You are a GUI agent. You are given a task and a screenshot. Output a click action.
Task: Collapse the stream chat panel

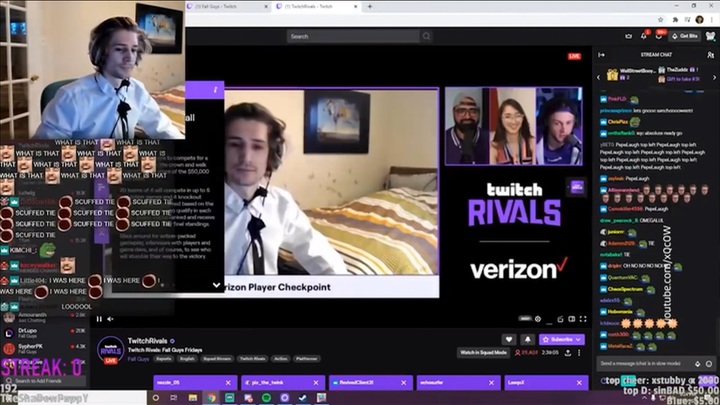[601, 55]
